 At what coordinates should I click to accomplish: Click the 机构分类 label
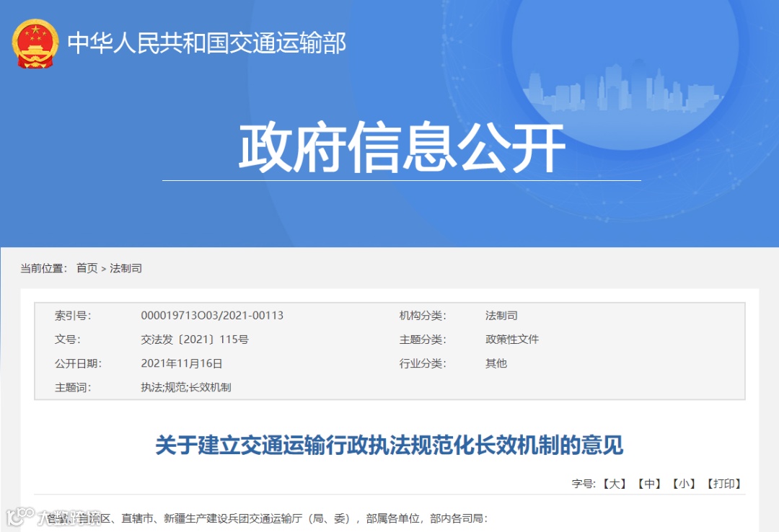click(x=423, y=316)
